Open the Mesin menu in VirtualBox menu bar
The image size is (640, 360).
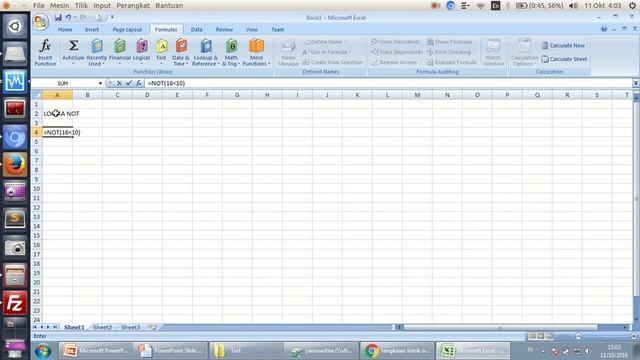click(x=60, y=6)
